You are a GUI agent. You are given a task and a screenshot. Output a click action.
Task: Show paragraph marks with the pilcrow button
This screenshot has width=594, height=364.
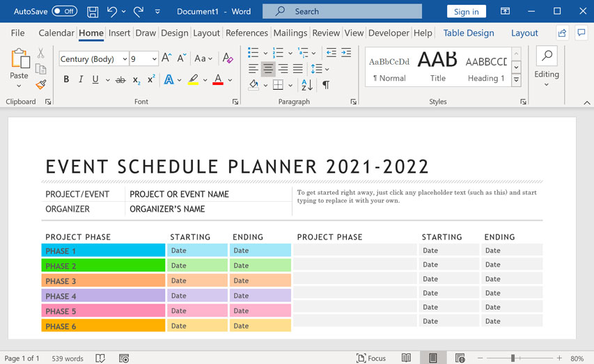(325, 85)
